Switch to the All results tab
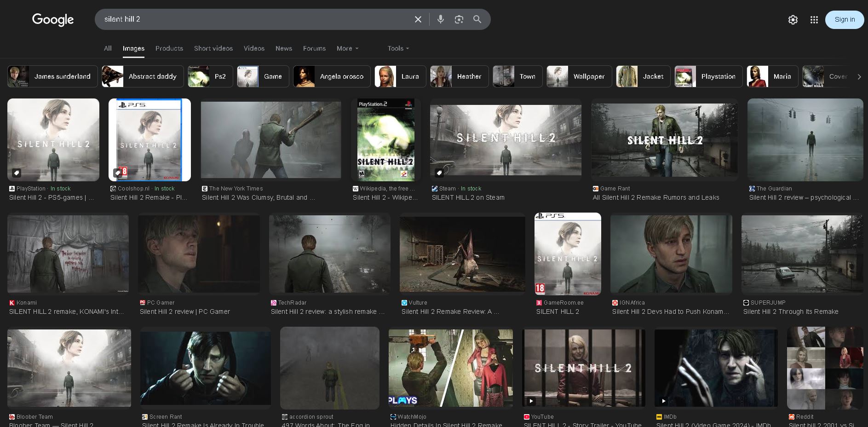The height and width of the screenshot is (427, 868). (x=108, y=48)
